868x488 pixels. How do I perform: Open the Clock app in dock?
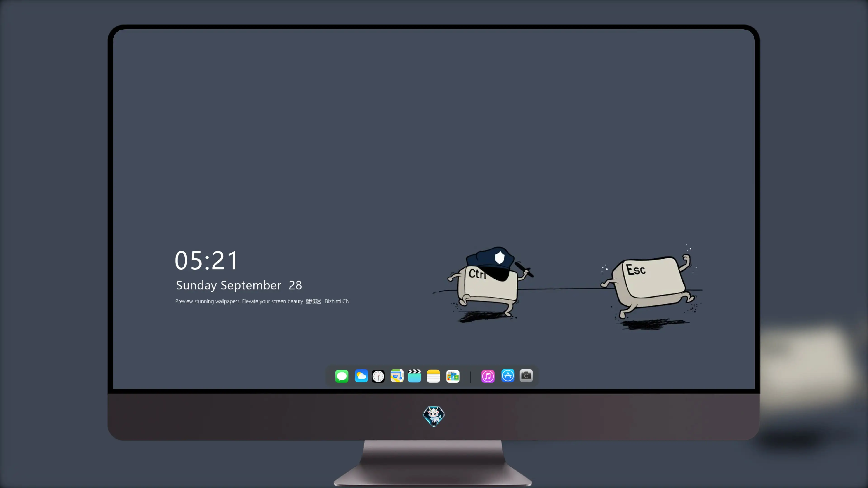[378, 376]
